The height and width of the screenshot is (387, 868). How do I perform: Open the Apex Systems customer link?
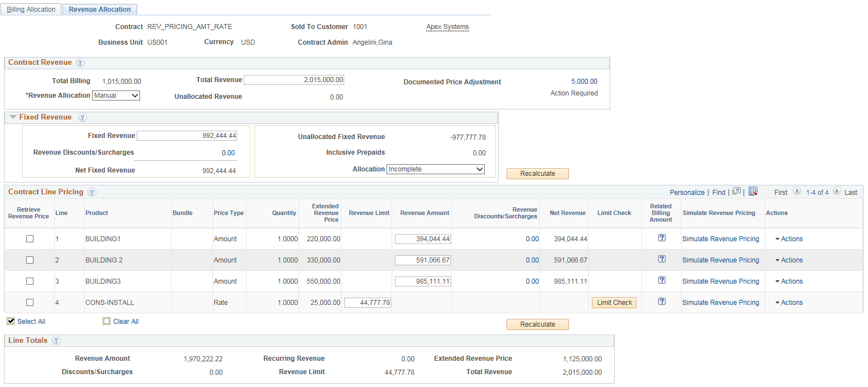pos(447,26)
